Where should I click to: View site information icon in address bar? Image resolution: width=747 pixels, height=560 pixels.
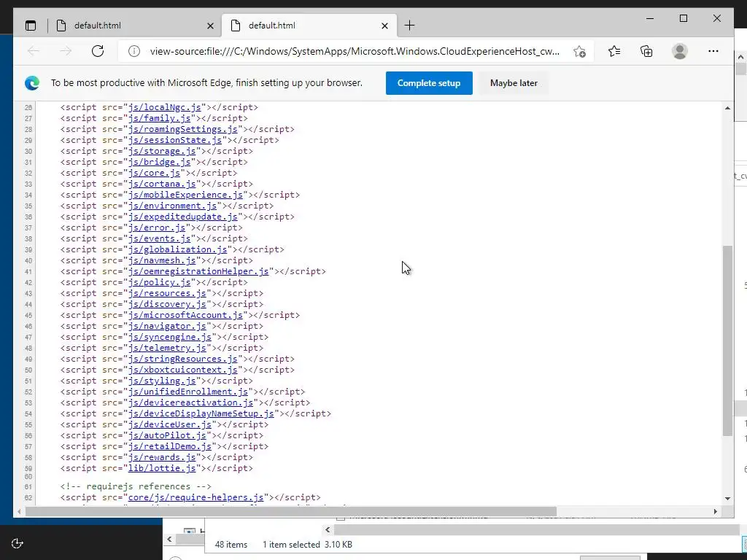(x=134, y=51)
